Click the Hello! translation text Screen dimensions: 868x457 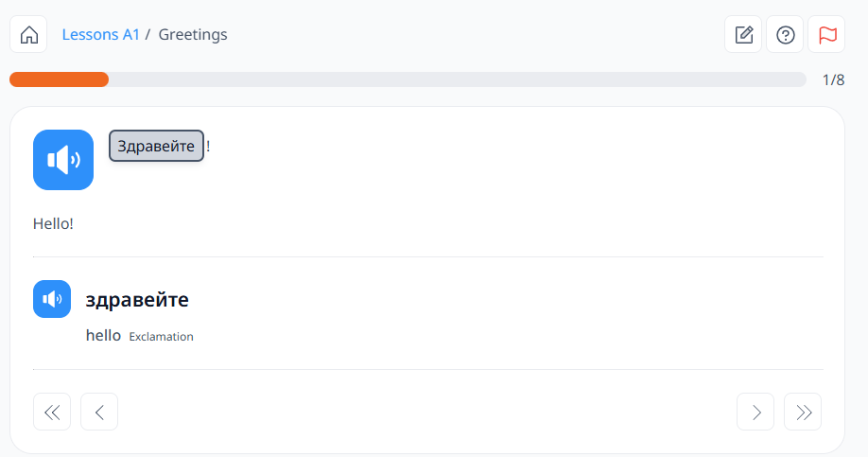tap(53, 223)
